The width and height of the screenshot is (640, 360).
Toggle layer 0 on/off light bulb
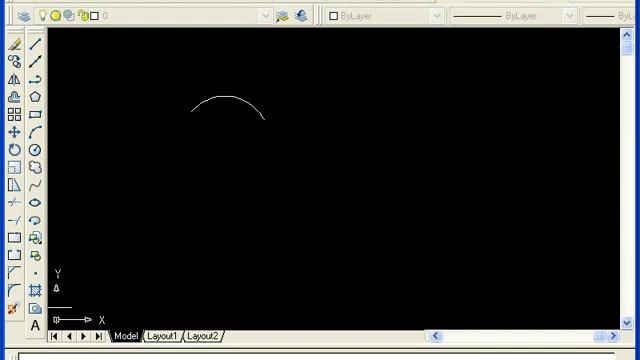click(42, 16)
